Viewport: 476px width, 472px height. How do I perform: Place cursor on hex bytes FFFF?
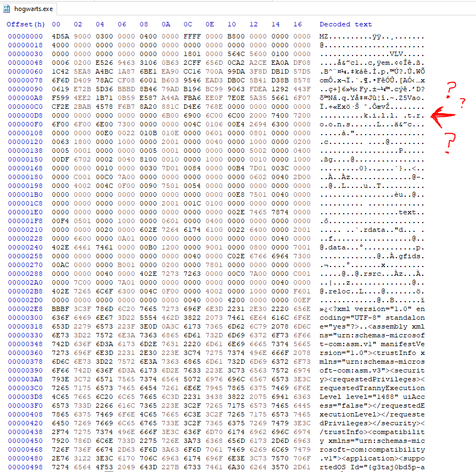(x=192, y=36)
